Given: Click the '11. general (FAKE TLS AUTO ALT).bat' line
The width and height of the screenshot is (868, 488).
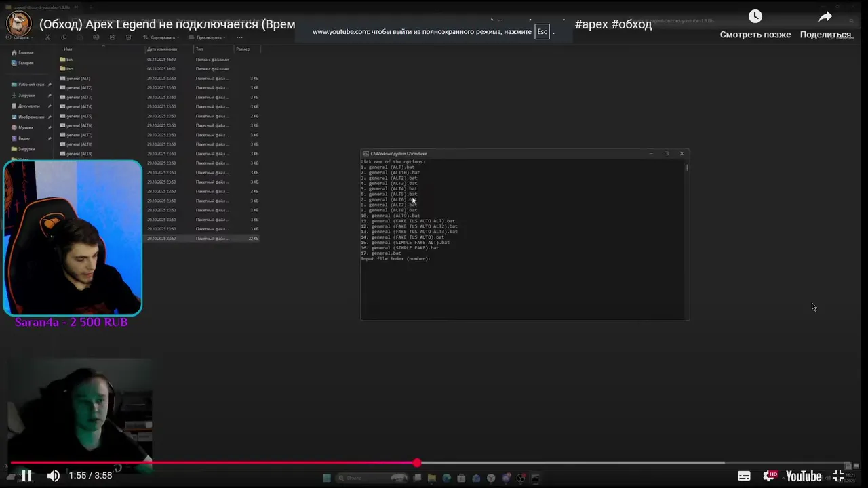Looking at the screenshot, I should coord(408,221).
